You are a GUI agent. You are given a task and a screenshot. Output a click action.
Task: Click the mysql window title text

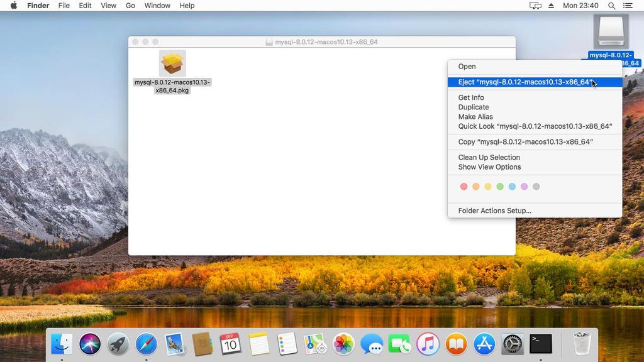point(326,42)
